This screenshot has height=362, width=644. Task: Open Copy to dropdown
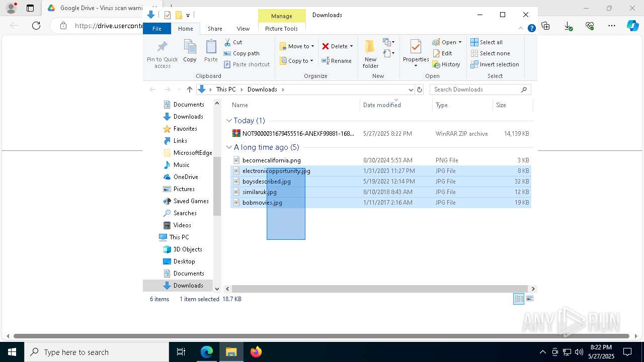coord(297,61)
